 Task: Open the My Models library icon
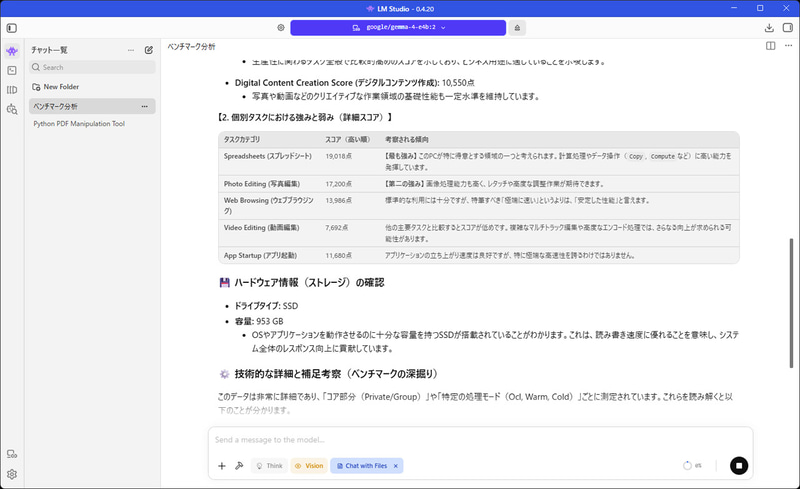click(x=12, y=90)
